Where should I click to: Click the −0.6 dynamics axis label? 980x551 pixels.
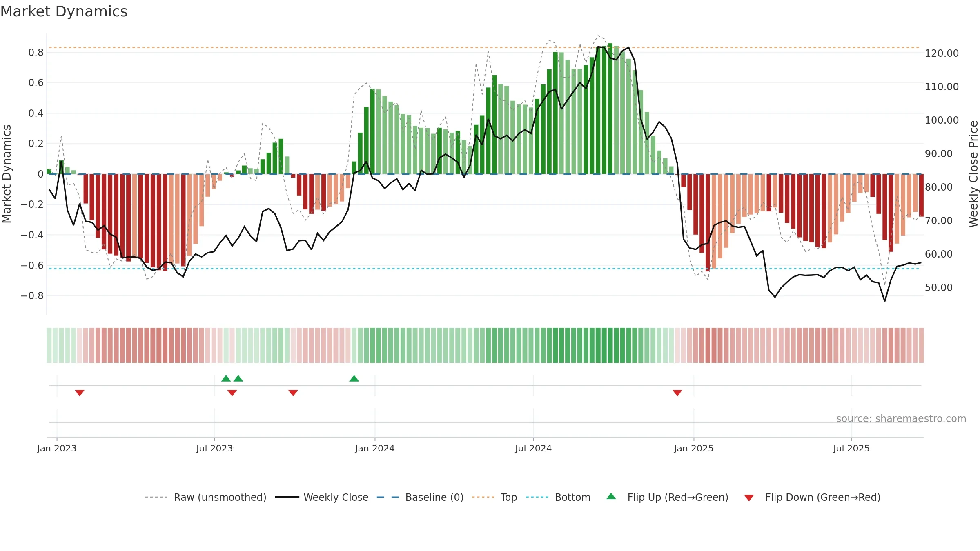tap(32, 266)
